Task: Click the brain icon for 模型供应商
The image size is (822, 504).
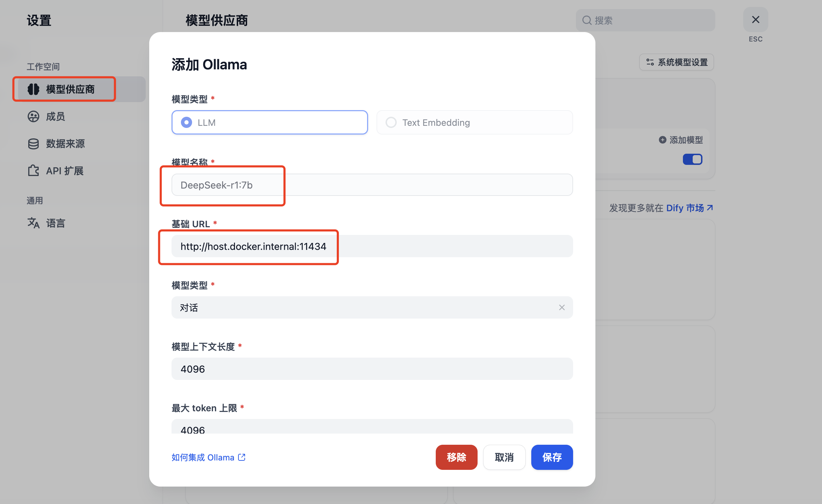Action: pyautogui.click(x=33, y=89)
